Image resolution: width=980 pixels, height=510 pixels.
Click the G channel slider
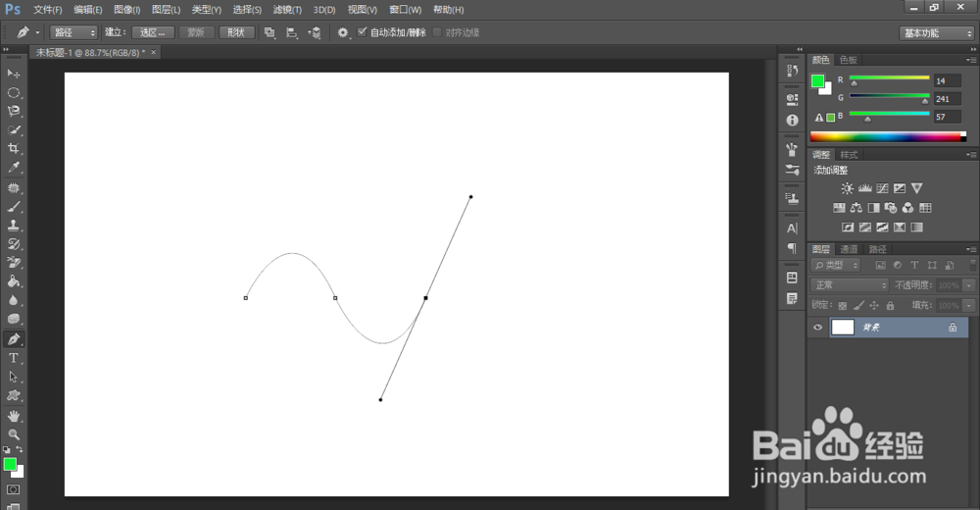890,96
